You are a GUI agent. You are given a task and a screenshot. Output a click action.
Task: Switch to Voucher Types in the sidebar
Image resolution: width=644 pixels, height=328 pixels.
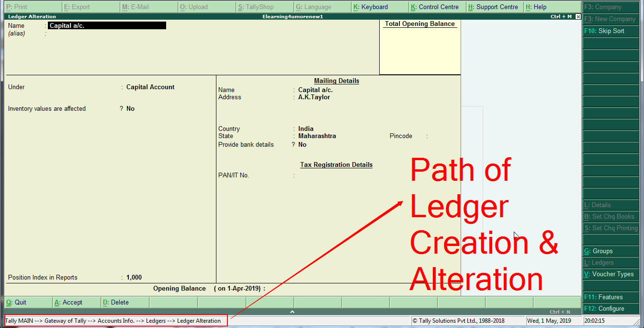click(x=608, y=274)
